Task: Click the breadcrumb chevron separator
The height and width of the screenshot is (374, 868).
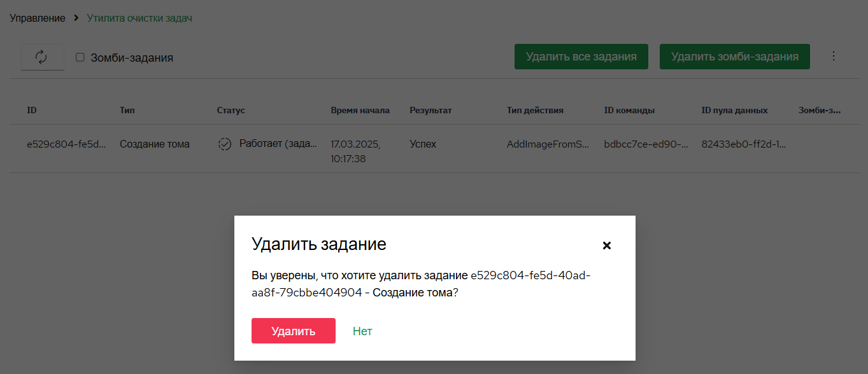Action: [x=76, y=18]
